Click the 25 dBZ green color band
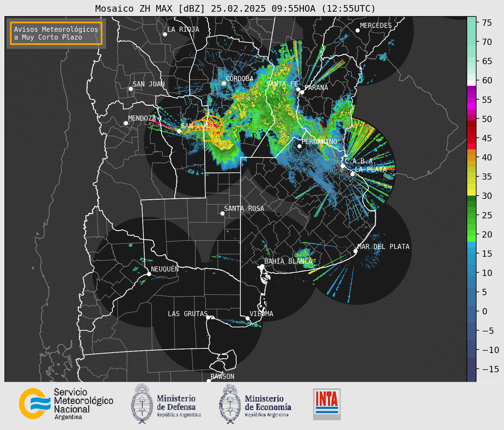The width and height of the screenshot is (504, 430). click(x=471, y=215)
